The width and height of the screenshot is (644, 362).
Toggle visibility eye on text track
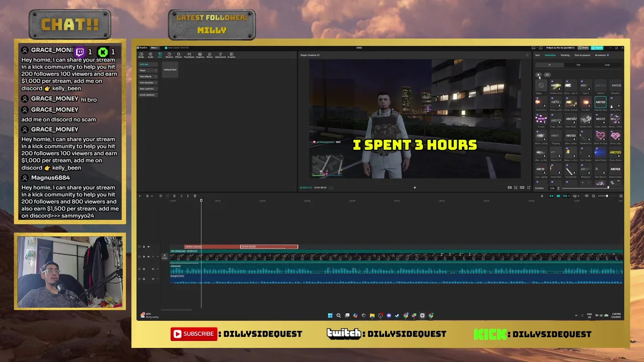click(148, 247)
